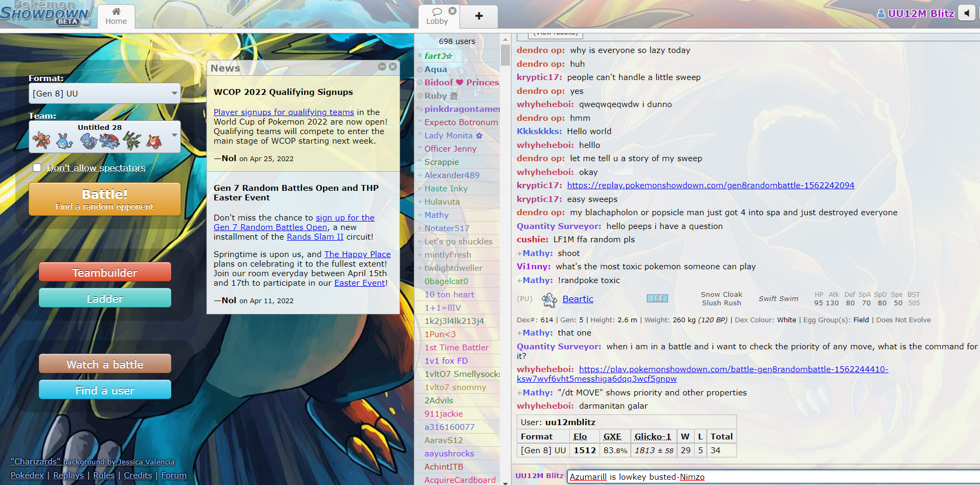The width and height of the screenshot is (980, 485).
Task: Click username dendro op in first chat line
Action: point(541,50)
